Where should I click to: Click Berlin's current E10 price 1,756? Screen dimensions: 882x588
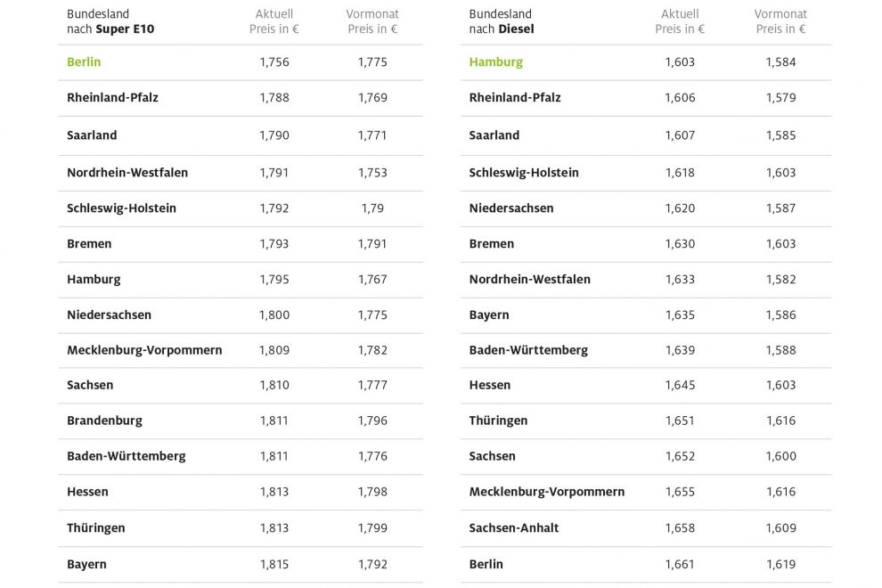(274, 62)
